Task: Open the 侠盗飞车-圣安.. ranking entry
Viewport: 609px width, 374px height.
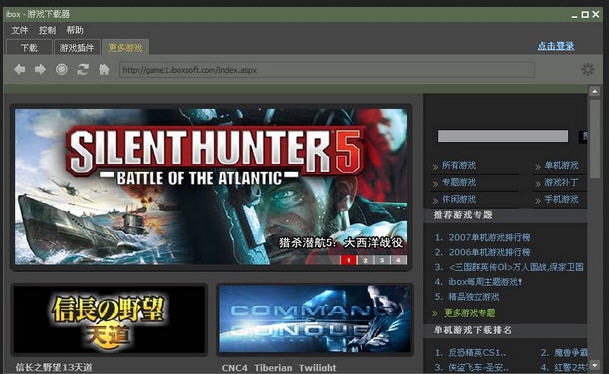Action: (478, 367)
